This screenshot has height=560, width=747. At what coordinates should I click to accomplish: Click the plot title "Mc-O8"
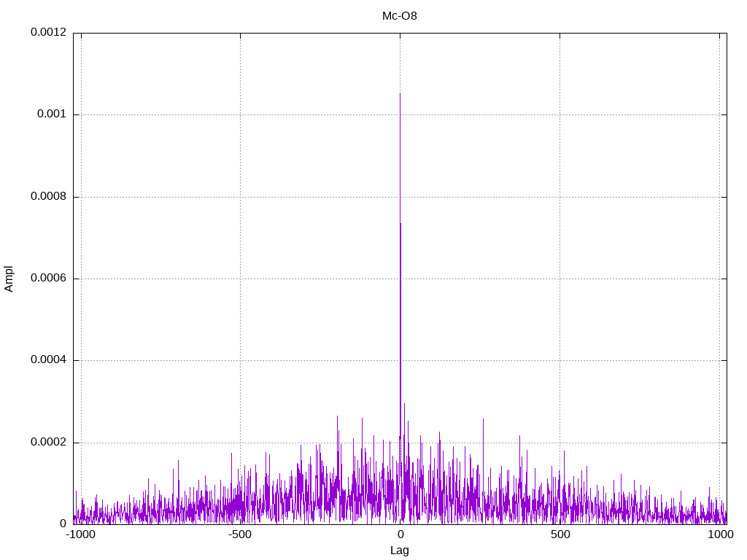399,16
